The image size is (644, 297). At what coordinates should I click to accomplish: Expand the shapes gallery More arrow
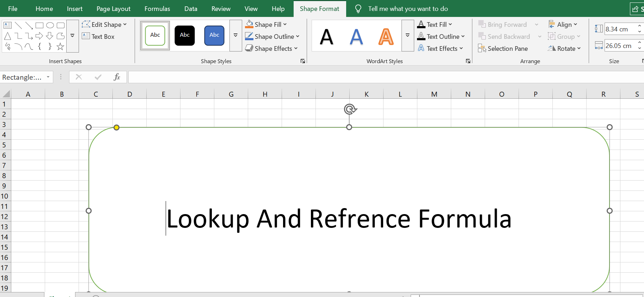pos(72,36)
